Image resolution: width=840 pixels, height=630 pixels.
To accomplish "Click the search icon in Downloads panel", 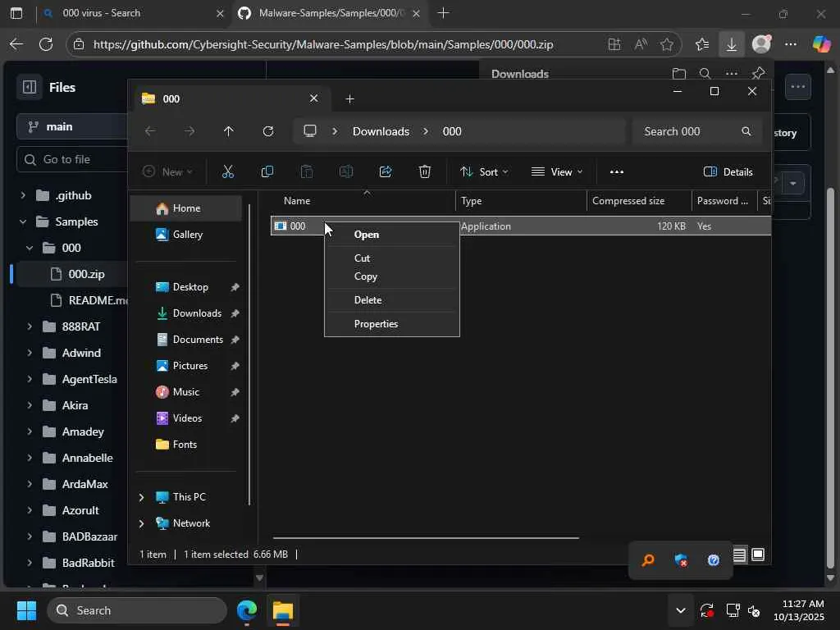I will pyautogui.click(x=705, y=73).
